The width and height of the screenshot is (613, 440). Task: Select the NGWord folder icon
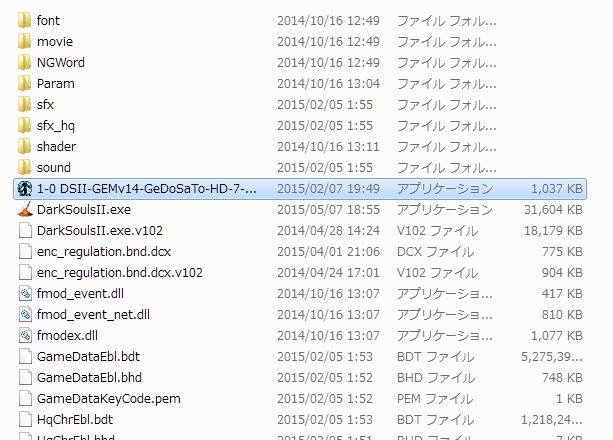coord(25,63)
